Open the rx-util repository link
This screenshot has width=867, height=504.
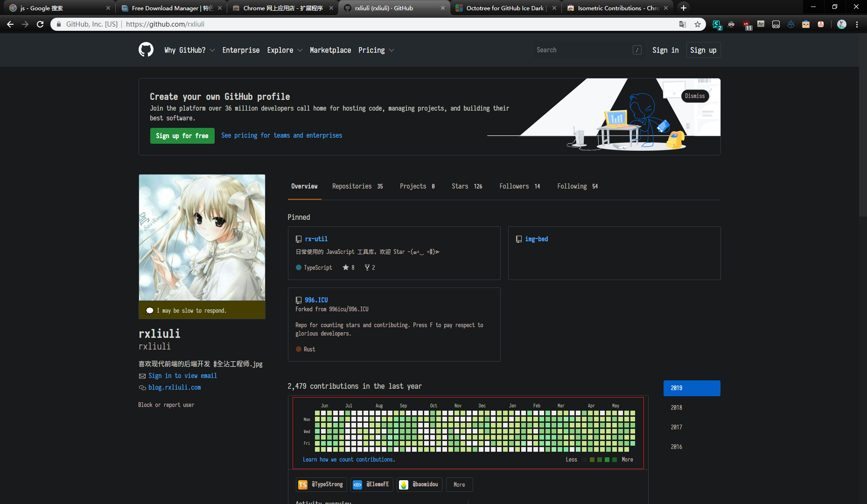(x=316, y=239)
